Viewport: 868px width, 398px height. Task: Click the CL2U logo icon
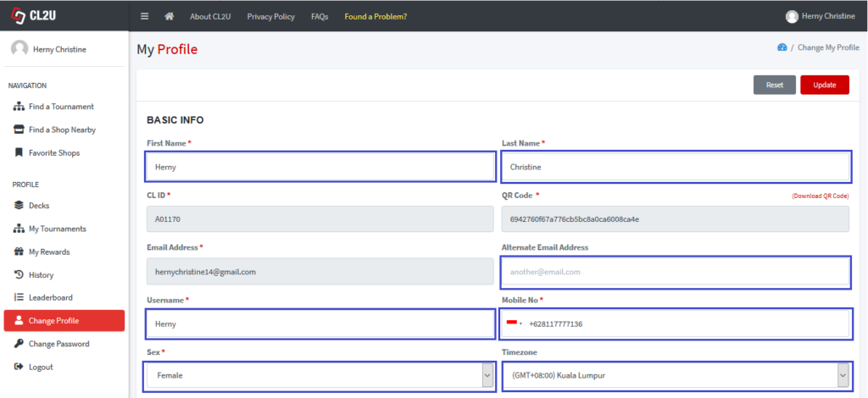[x=19, y=16]
